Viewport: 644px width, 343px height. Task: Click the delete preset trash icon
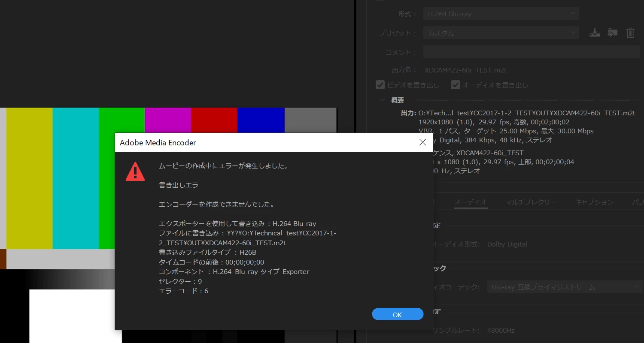[x=630, y=33]
